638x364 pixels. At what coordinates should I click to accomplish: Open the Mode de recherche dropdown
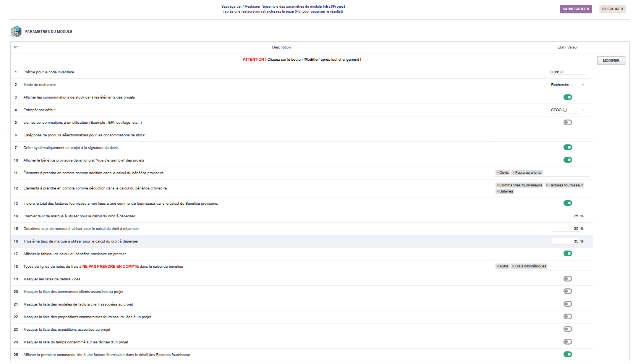click(x=567, y=85)
